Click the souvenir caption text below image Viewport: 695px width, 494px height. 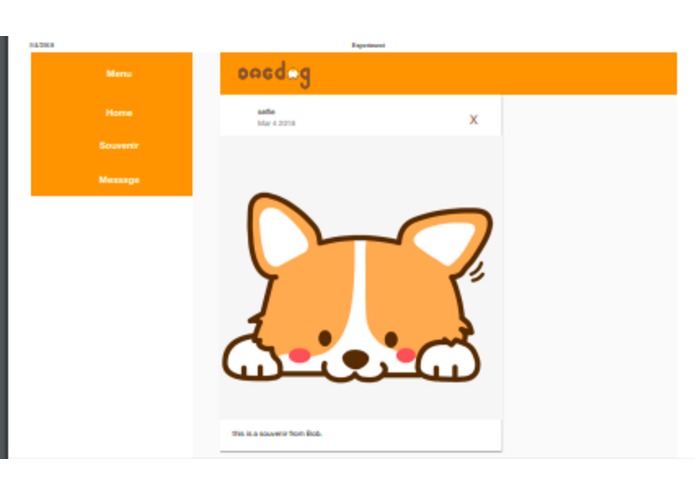[277, 433]
